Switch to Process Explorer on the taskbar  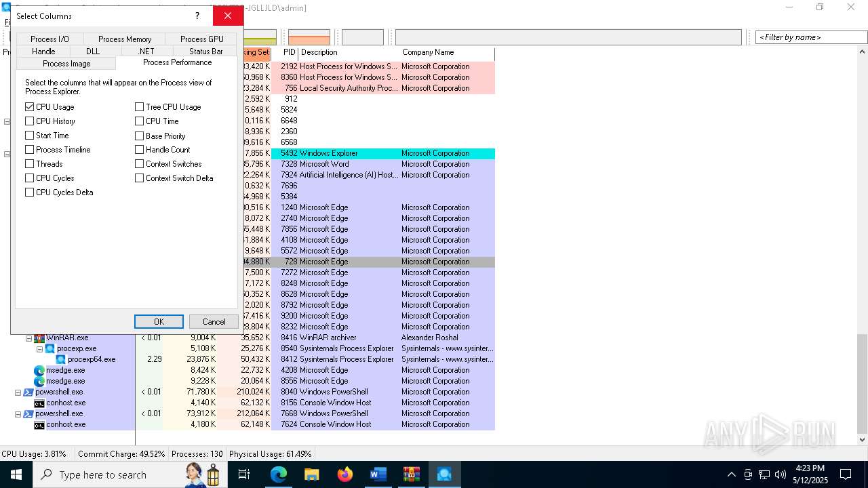(x=444, y=474)
